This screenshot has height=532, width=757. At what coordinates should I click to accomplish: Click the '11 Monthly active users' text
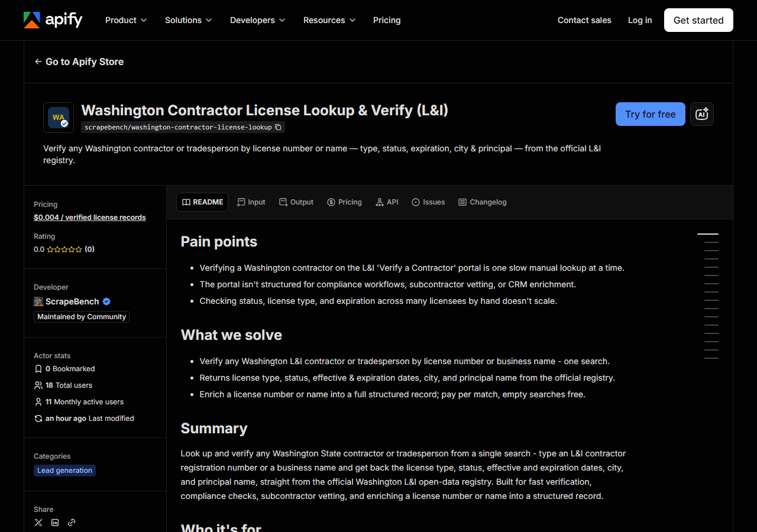(85, 402)
